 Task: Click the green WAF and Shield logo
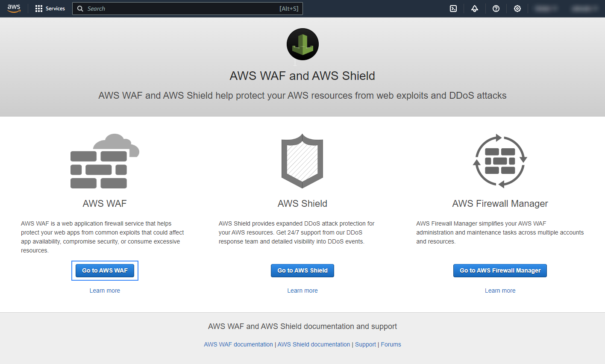tap(302, 44)
